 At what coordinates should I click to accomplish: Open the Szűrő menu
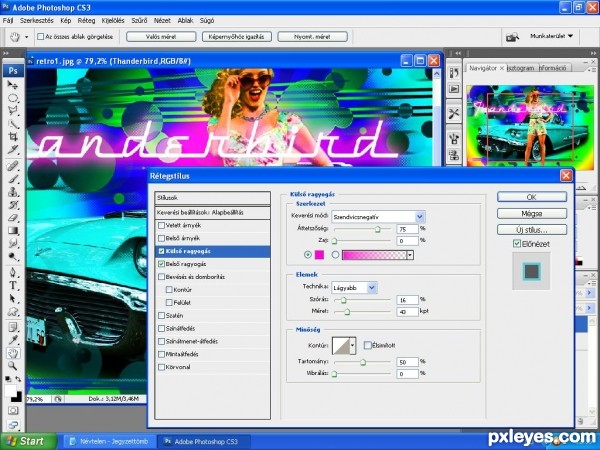click(139, 21)
